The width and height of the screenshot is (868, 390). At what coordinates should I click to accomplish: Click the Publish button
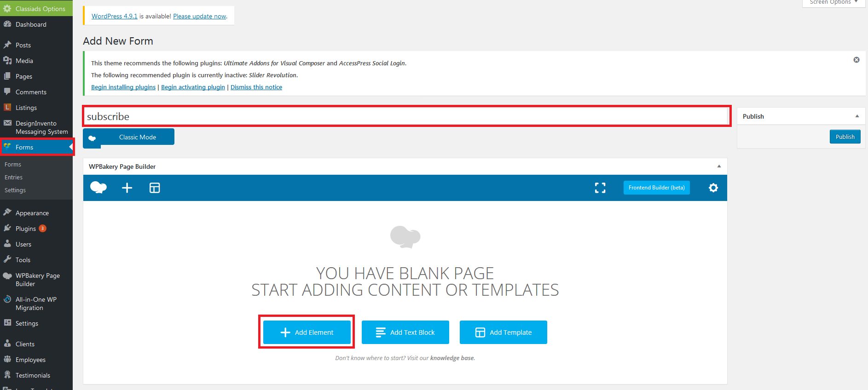click(x=845, y=137)
